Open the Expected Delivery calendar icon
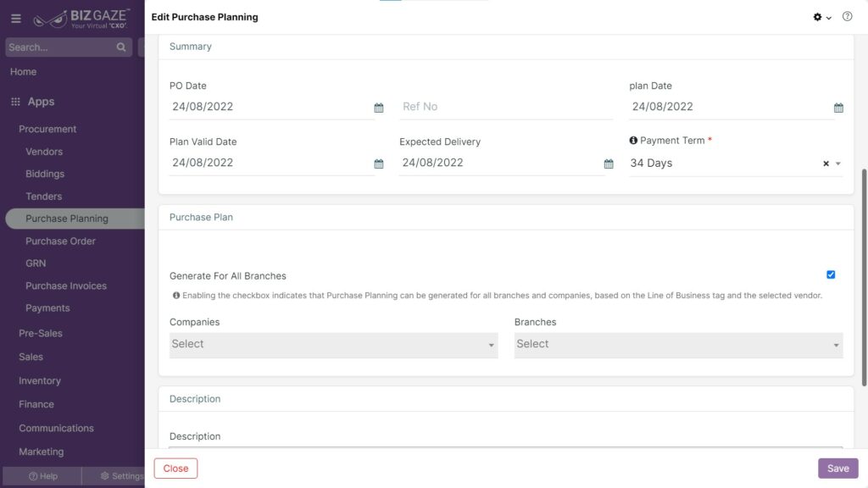 click(609, 164)
